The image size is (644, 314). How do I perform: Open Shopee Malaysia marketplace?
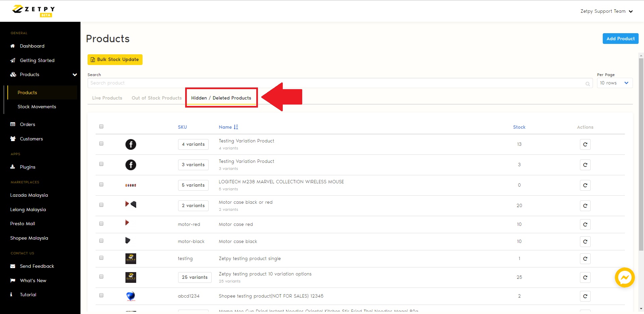click(29, 238)
